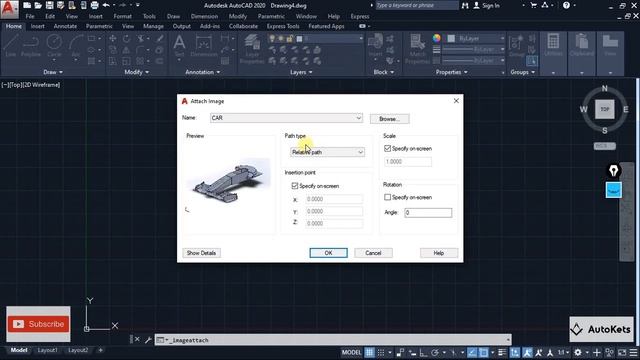The width and height of the screenshot is (640, 360).
Task: Click the keyword search field
Action: [416, 5]
